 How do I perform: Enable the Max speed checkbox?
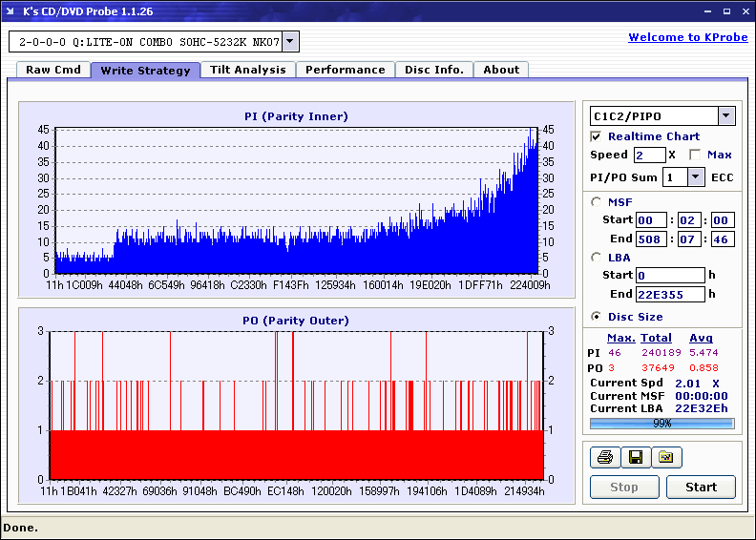click(x=695, y=155)
